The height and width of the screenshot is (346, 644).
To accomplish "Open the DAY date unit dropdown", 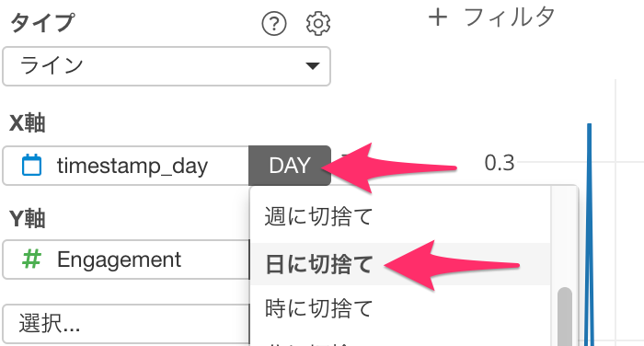I will 290,166.
